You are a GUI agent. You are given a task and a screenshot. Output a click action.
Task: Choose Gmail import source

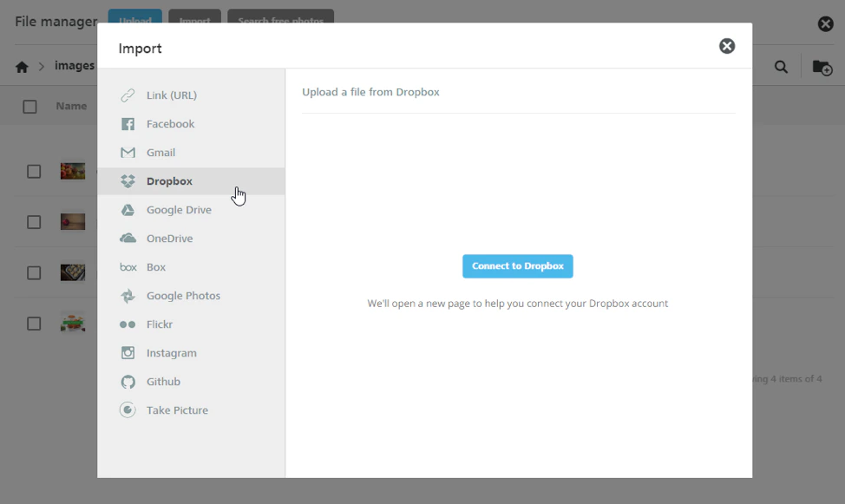tap(191, 153)
